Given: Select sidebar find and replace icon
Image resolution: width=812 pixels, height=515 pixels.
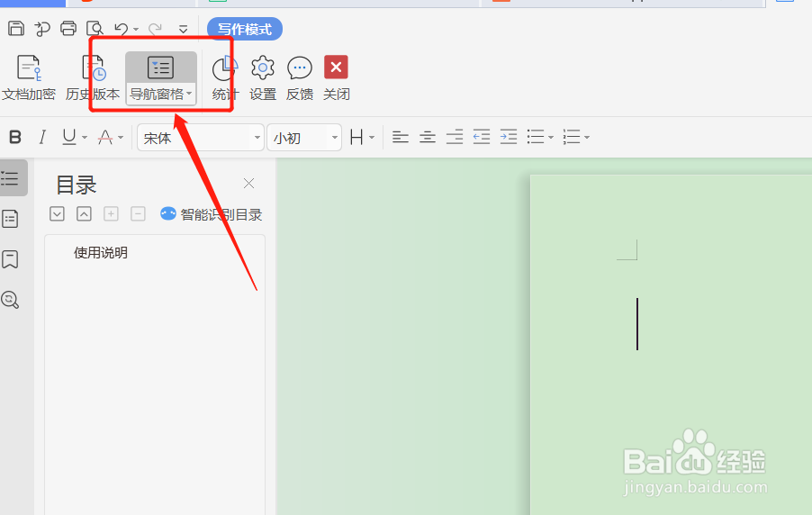Looking at the screenshot, I should click(11, 300).
